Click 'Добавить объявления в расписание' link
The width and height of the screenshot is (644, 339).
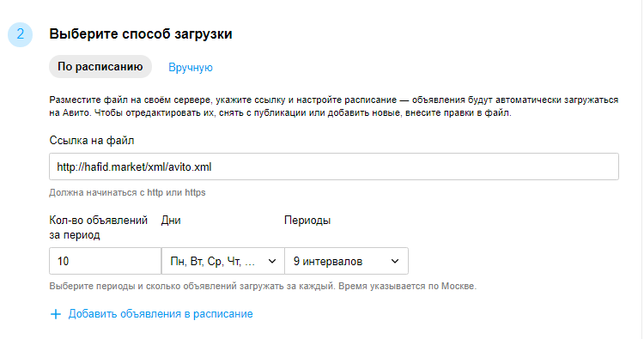[x=161, y=314]
